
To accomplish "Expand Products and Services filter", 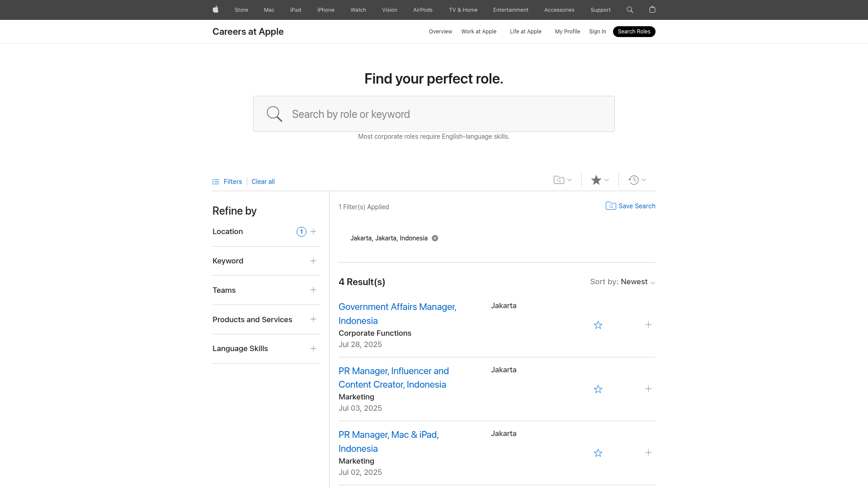I will click(313, 319).
